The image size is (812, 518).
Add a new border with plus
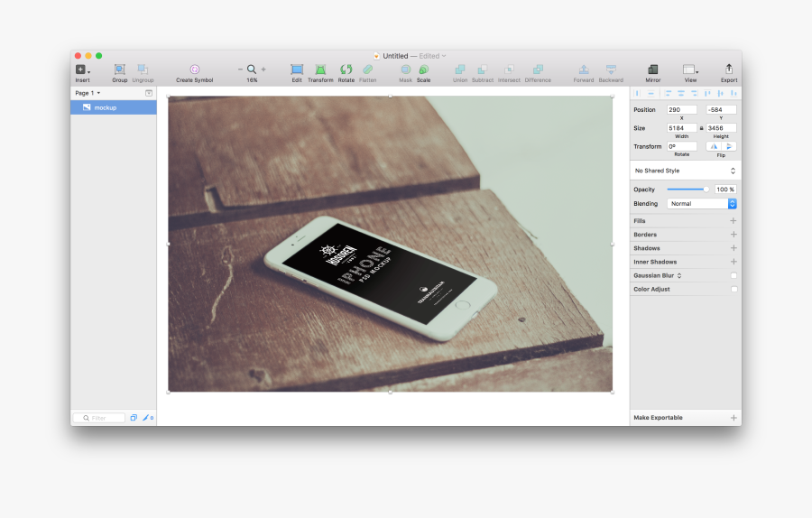coord(734,234)
